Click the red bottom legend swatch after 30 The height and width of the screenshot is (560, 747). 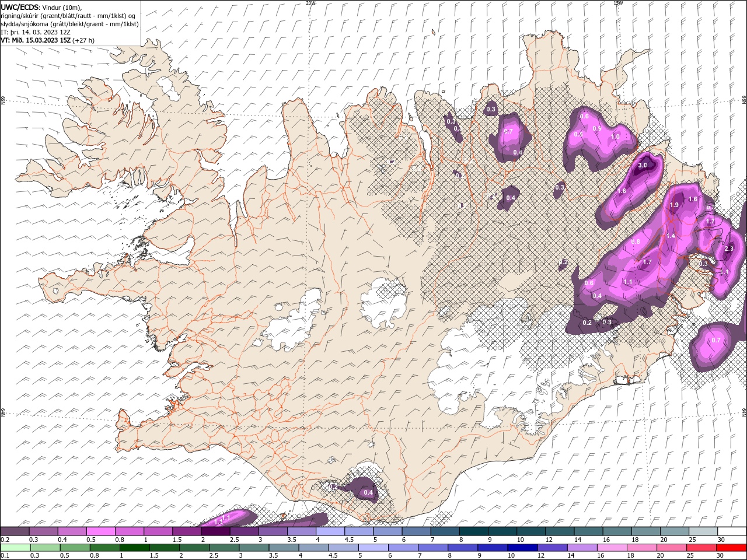pyautogui.click(x=732, y=548)
